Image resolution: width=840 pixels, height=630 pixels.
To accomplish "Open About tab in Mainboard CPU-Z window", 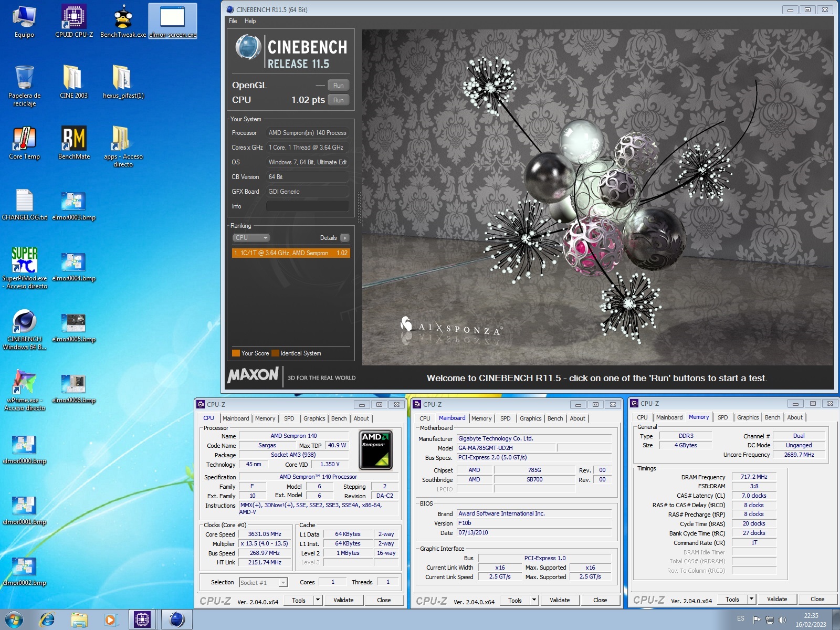I will (x=577, y=418).
